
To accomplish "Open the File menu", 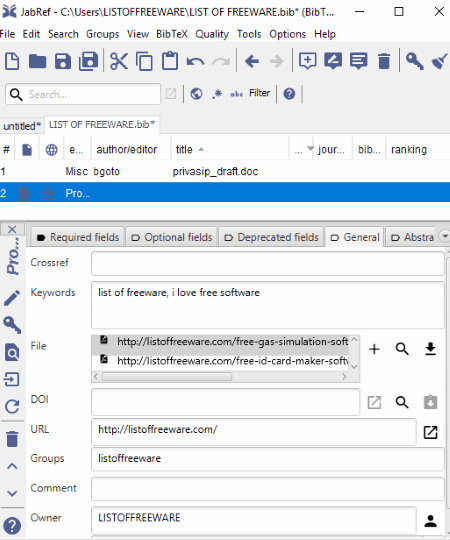I will [7, 34].
